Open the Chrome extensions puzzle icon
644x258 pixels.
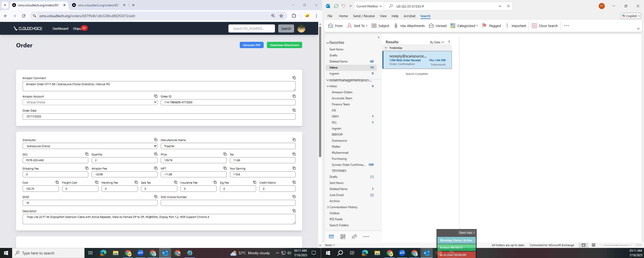point(294,16)
